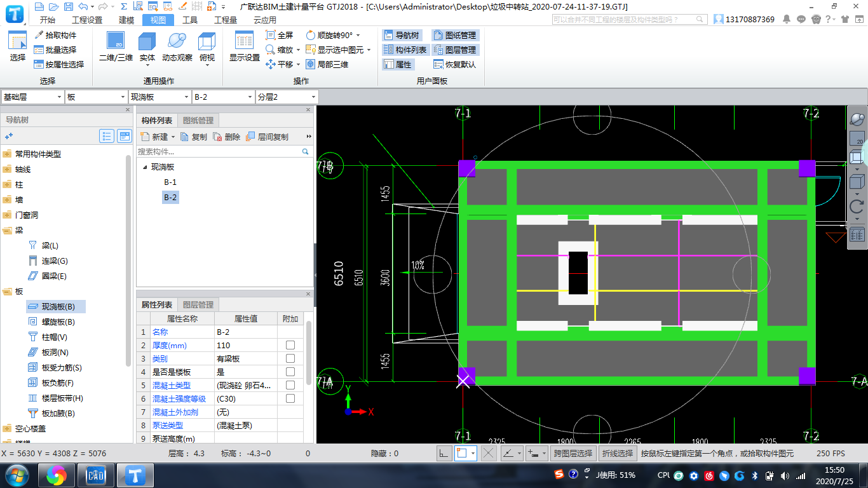868x488 pixels.
Task: Select B-1 in component list
Action: coord(170,182)
